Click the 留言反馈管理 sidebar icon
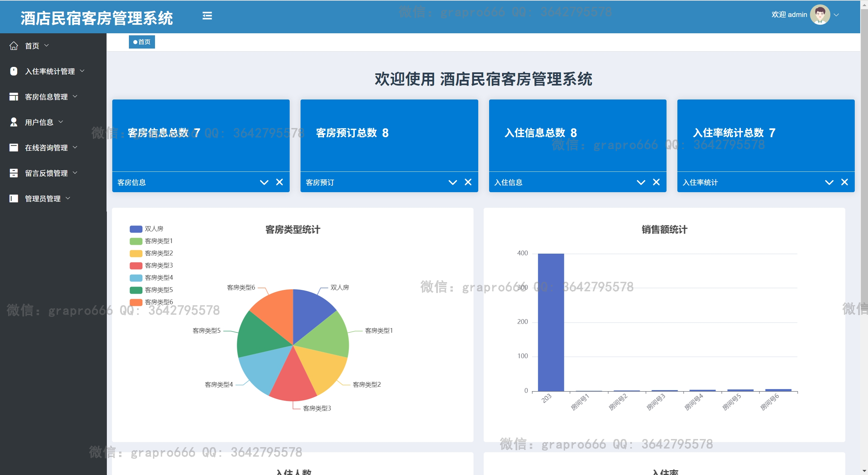The image size is (868, 475). 14,173
